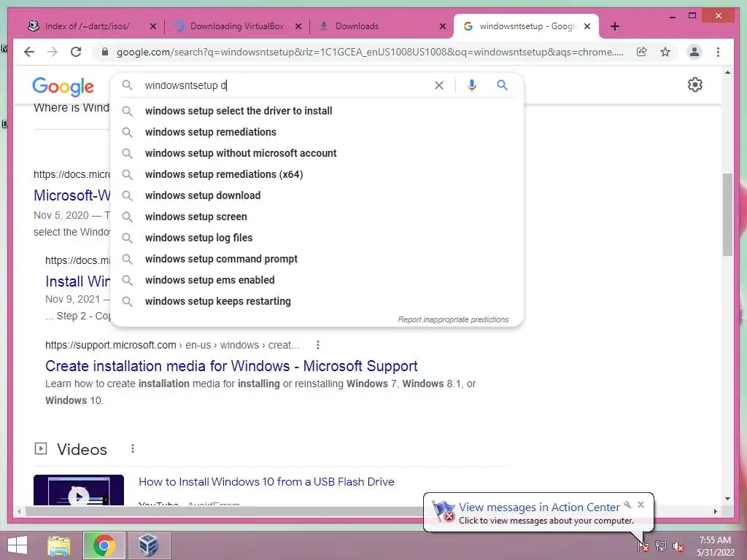The image size is (747, 560).
Task: Open options dots beside support.microsoft.com result
Action: pyautogui.click(x=318, y=345)
